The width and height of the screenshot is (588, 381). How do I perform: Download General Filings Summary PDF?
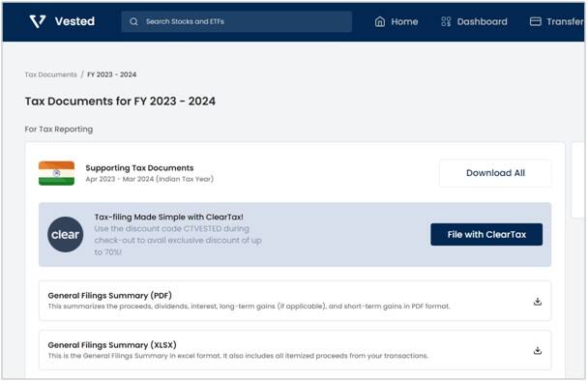pyautogui.click(x=538, y=301)
